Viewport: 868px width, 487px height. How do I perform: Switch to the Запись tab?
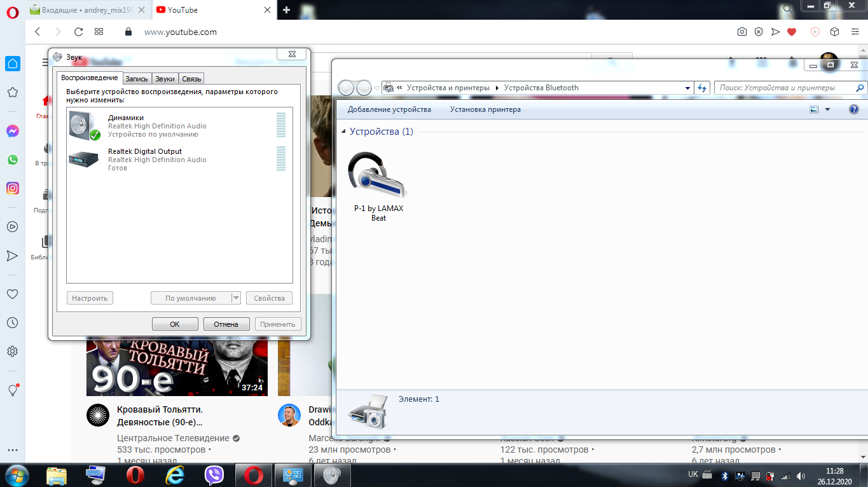tap(137, 79)
